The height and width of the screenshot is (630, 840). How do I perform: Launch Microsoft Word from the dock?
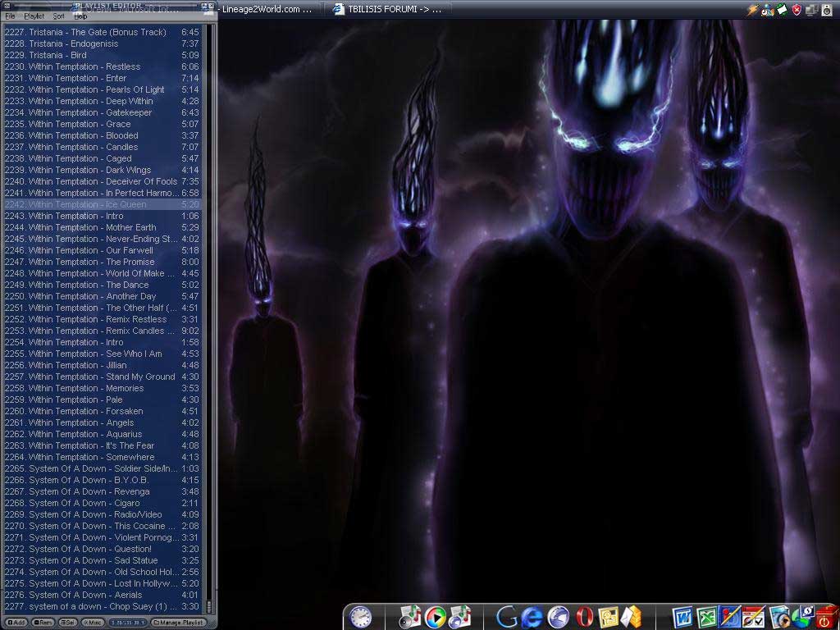pos(682,618)
